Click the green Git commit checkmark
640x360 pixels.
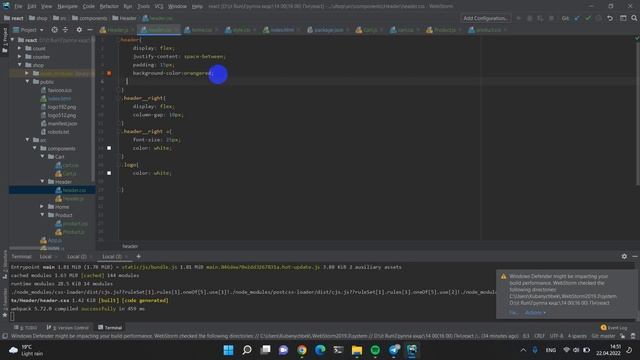(588, 18)
